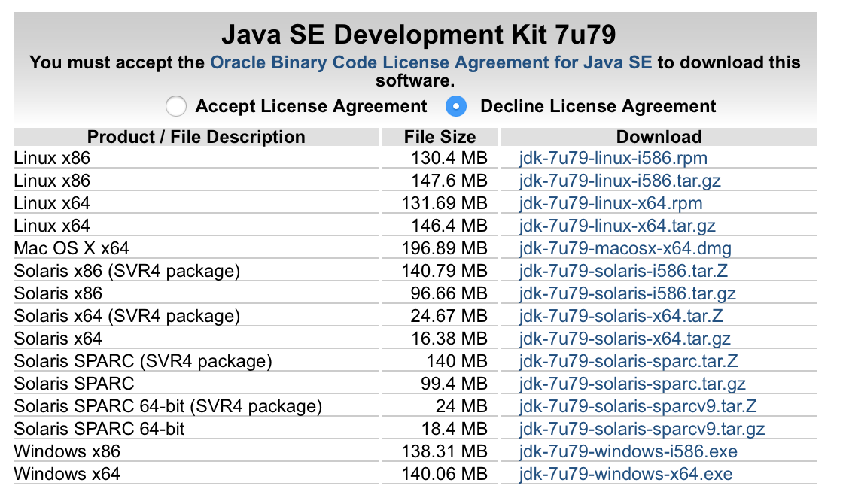Download jdk-7u79-linux-x64.tar.gz archive
849x504 pixels.
617,226
